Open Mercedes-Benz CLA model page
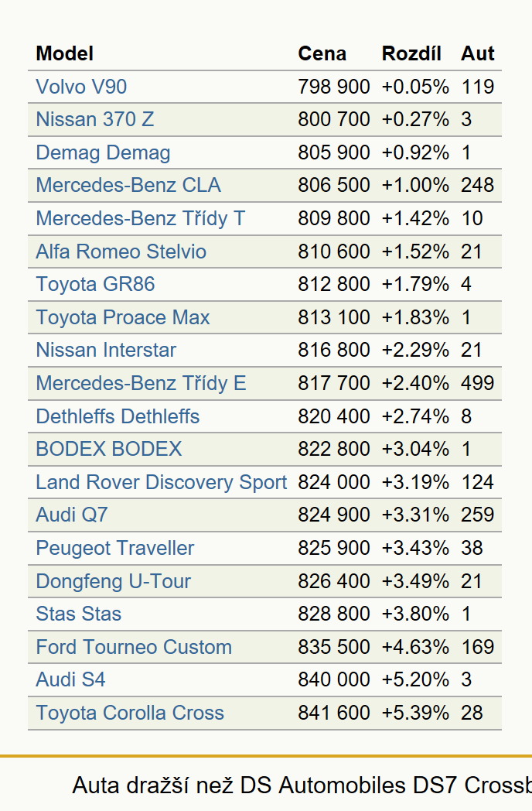Image resolution: width=532 pixels, height=811 pixels. pyautogui.click(x=128, y=185)
